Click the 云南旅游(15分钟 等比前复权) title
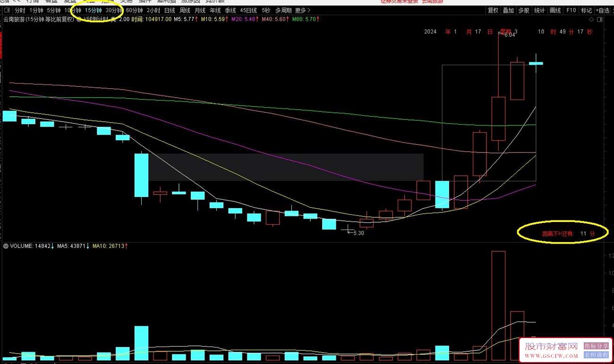 (38, 19)
